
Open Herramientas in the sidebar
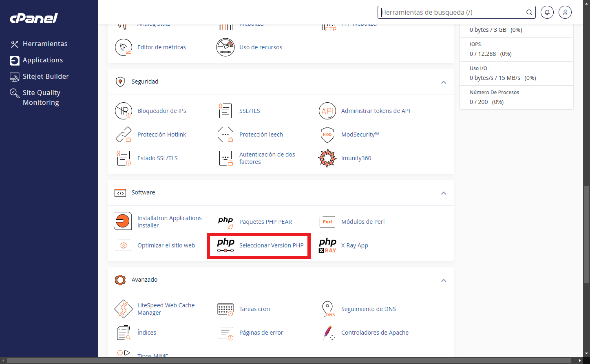[x=45, y=44]
